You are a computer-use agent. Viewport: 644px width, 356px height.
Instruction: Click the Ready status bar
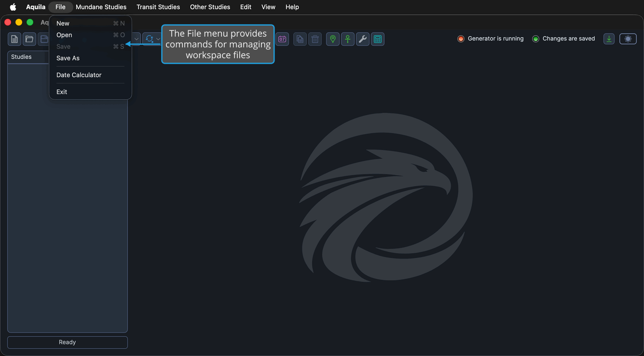pos(68,342)
